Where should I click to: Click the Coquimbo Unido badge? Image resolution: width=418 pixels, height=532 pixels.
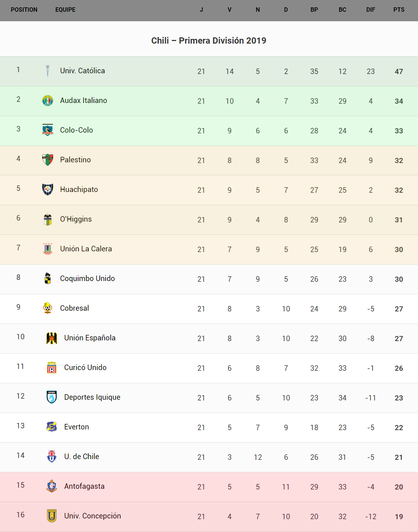tap(48, 278)
